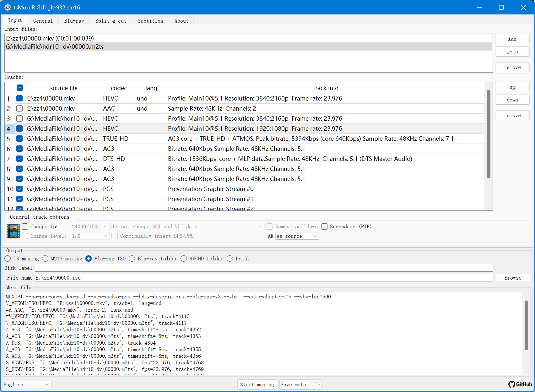Click the add input file button

coord(512,39)
